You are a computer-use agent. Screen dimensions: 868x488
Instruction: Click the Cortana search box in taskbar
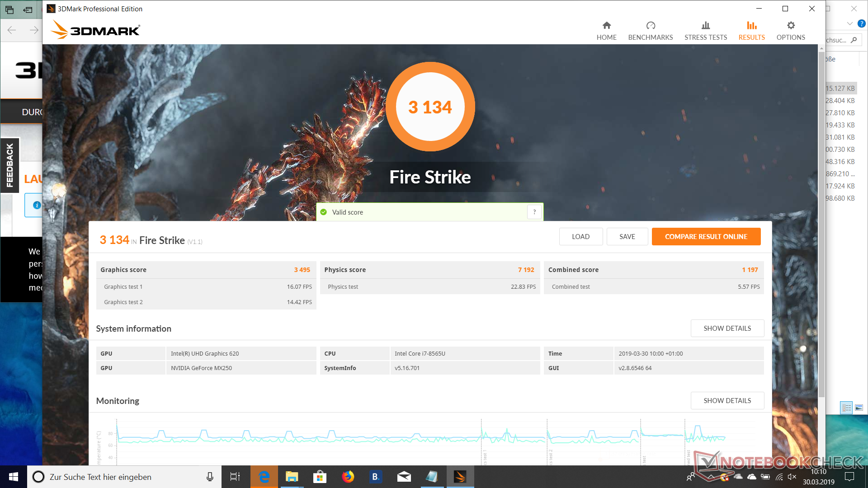click(124, 477)
